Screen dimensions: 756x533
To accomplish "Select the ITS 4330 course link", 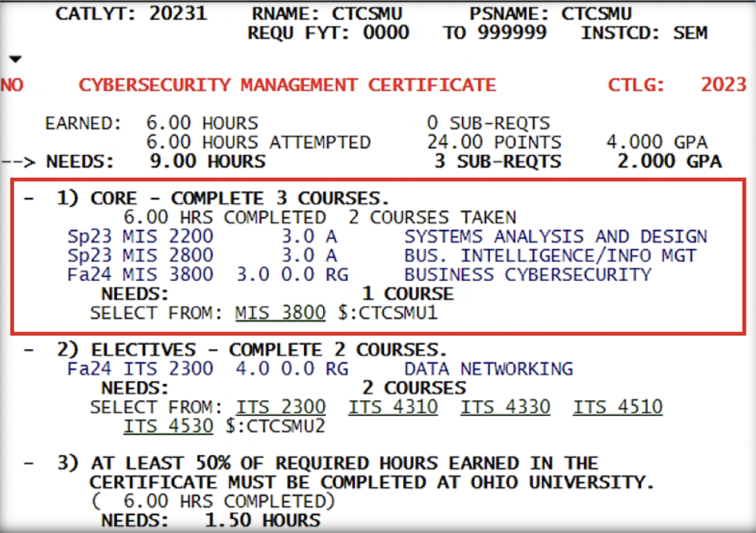I will [x=505, y=407].
